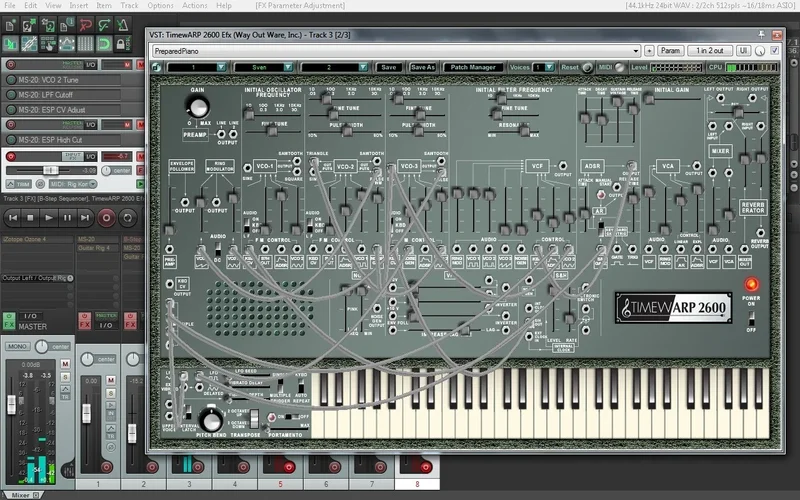Open the View menu

(x=53, y=6)
